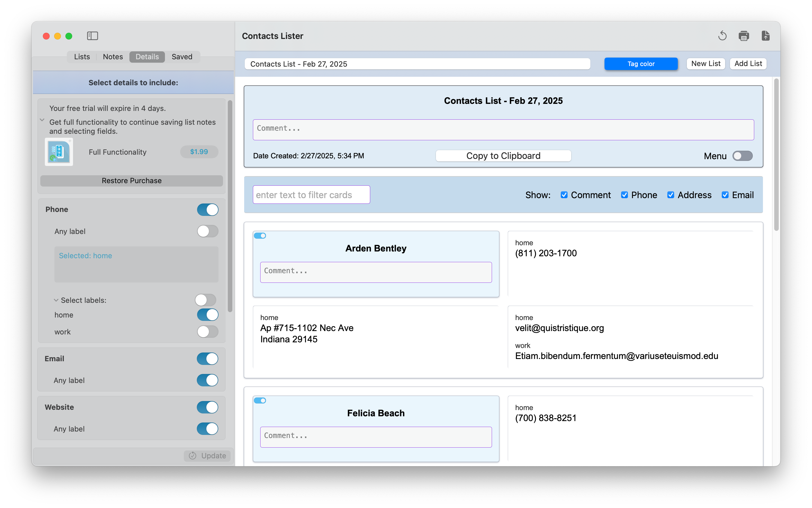The width and height of the screenshot is (812, 508).
Task: Click the clock icon on Update
Action: (193, 456)
